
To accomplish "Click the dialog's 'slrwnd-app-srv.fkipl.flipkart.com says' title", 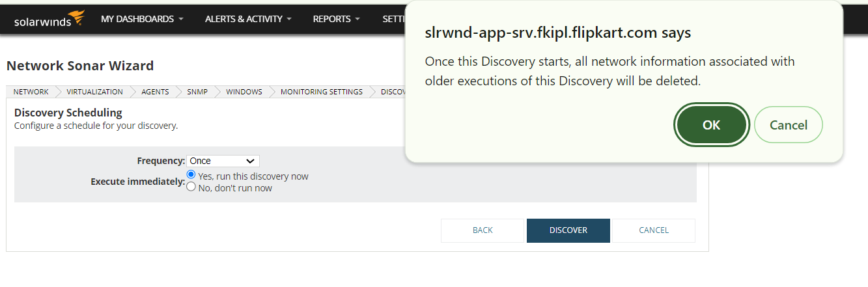I will click(x=558, y=33).
